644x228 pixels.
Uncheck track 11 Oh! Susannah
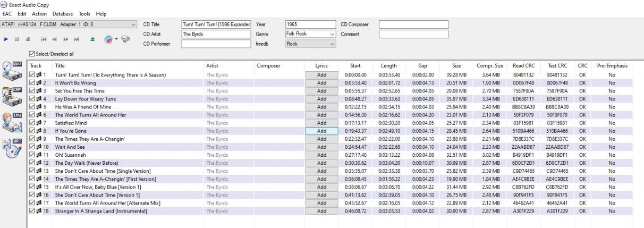coord(32,155)
